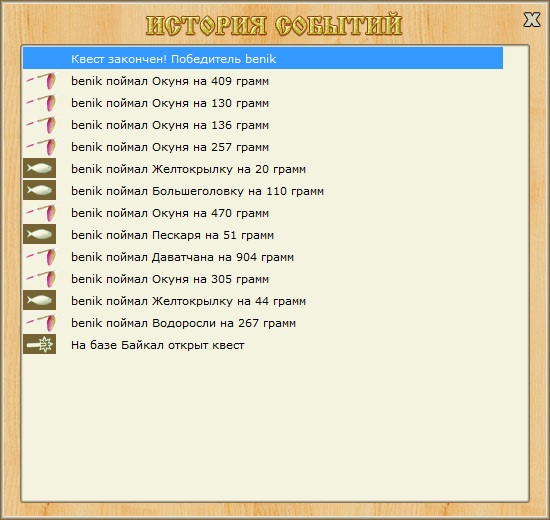
Task: Select the 'Окуня на 257 грамм' entry
Action: pyautogui.click(x=263, y=147)
